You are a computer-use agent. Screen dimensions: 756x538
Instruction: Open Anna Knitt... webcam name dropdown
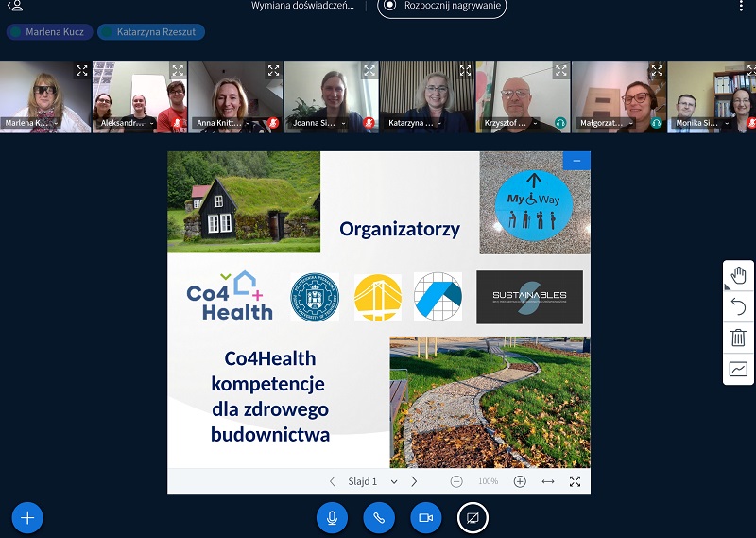click(x=223, y=123)
